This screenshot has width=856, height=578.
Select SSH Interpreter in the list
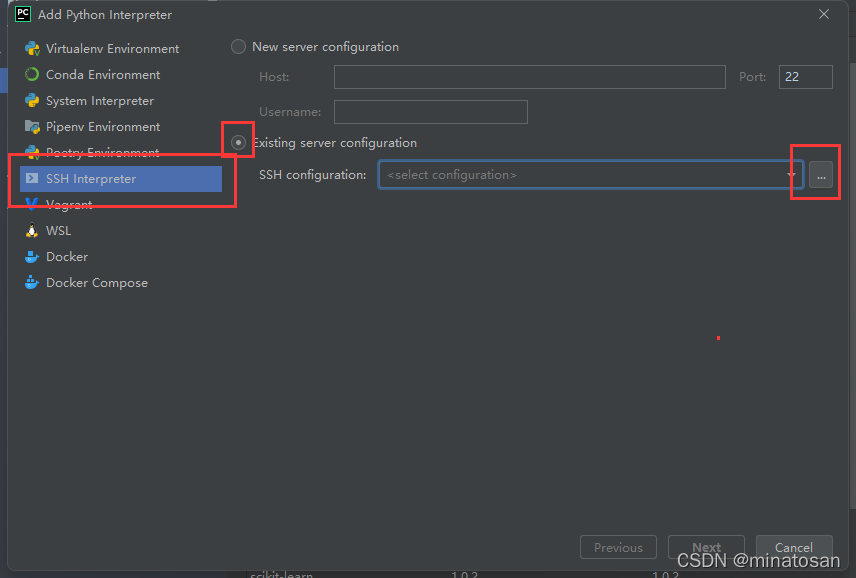pyautogui.click(x=121, y=178)
